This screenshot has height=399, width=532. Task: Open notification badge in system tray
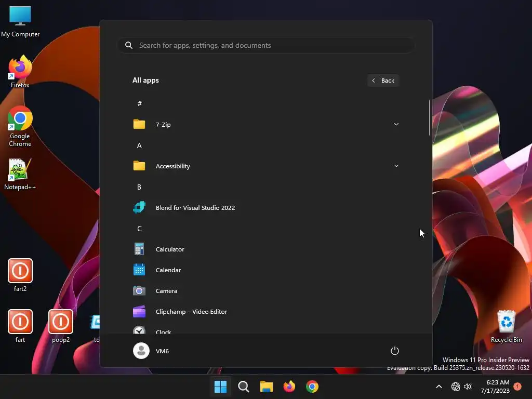pyautogui.click(x=517, y=387)
